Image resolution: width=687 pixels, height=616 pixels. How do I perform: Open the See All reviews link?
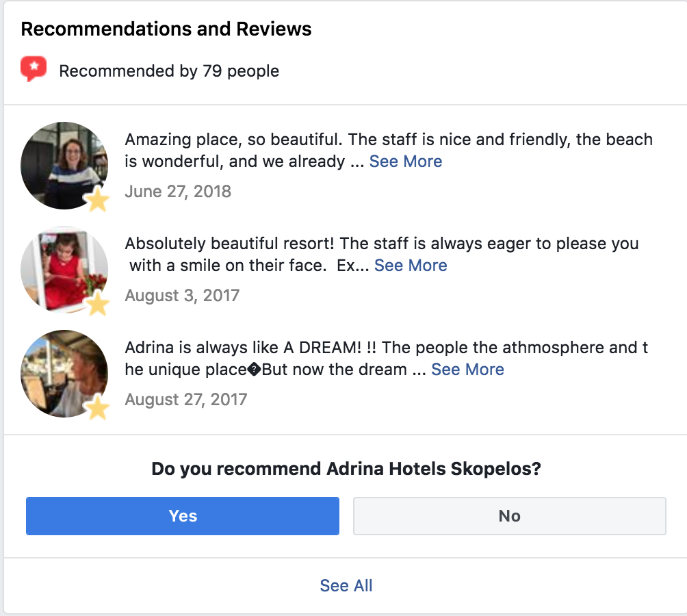pyautogui.click(x=346, y=586)
